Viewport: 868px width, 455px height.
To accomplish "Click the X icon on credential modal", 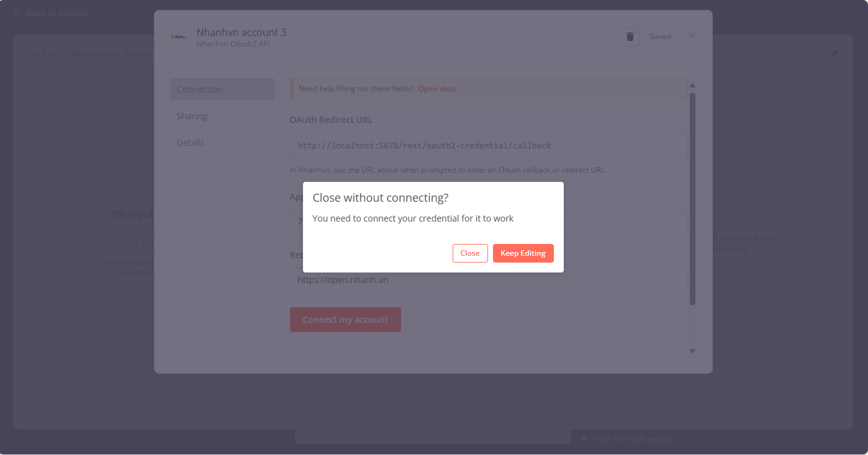I will tap(692, 36).
